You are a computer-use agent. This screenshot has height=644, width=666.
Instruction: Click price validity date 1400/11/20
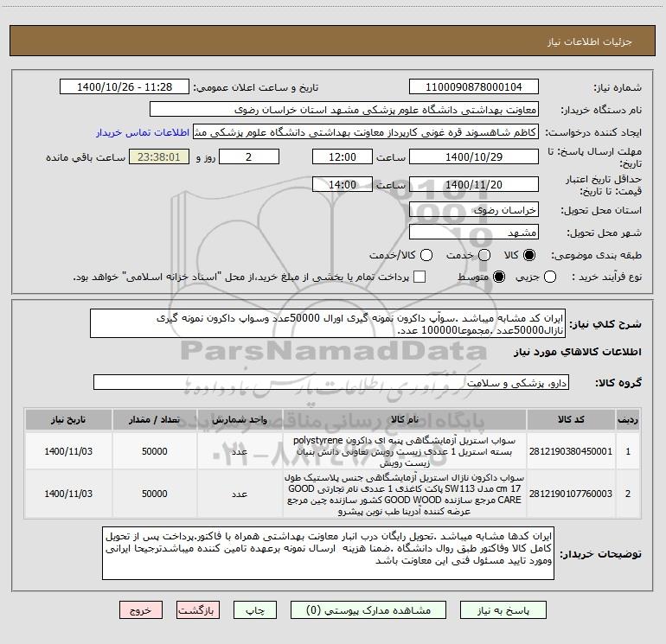(x=474, y=184)
